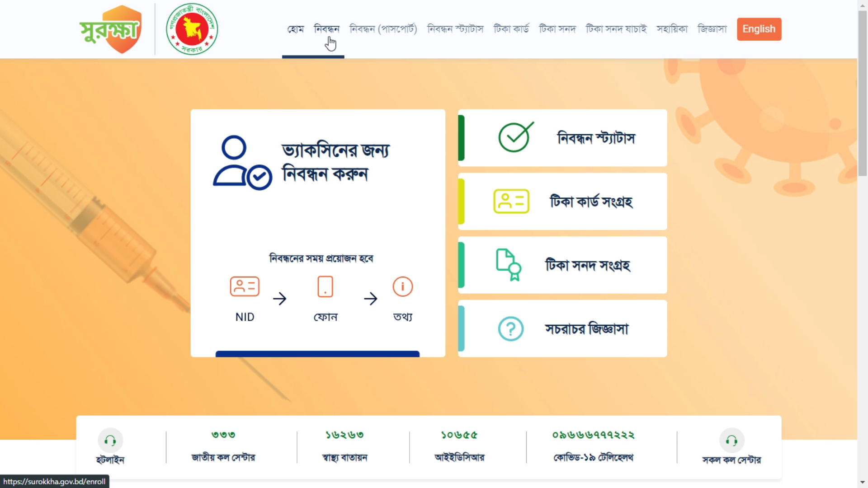Select সহায়িকা in the top navigation
The image size is (868, 488).
tap(672, 29)
